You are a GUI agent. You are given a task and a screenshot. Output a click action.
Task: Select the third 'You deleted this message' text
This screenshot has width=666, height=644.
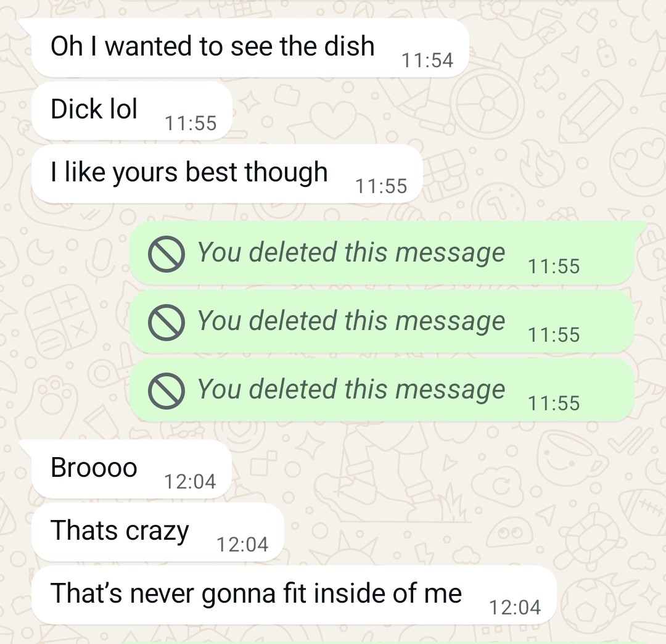[351, 389]
